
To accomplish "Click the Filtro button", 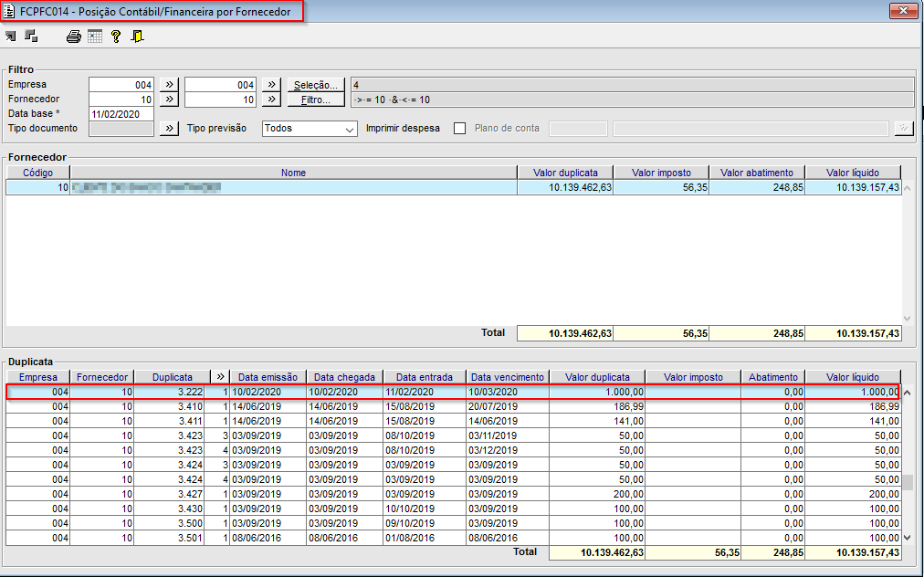I will [x=316, y=100].
